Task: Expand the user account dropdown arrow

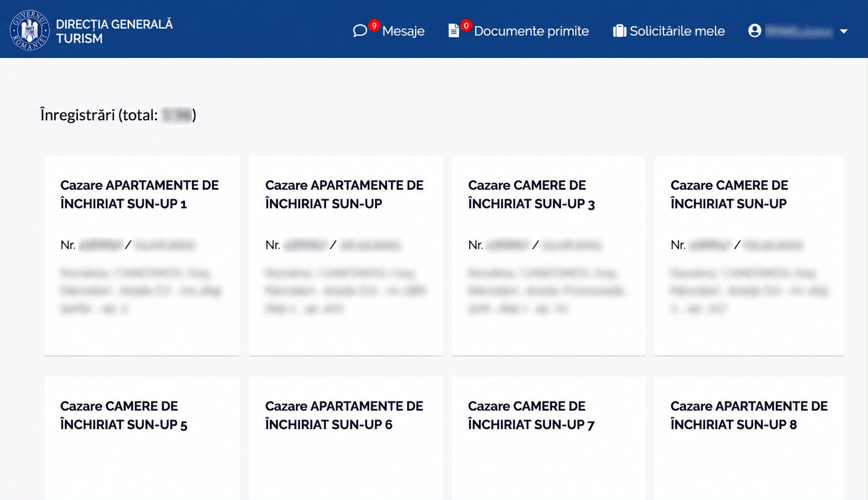Action: click(x=844, y=32)
